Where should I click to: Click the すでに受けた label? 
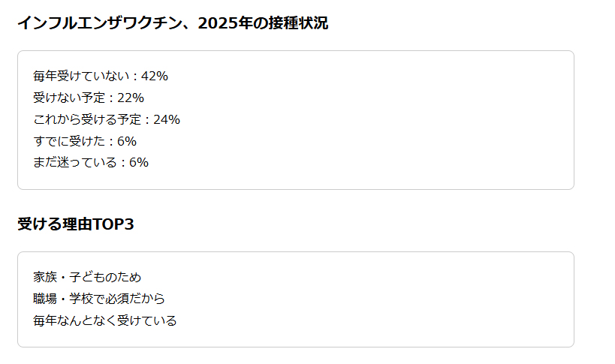[x=69, y=141]
